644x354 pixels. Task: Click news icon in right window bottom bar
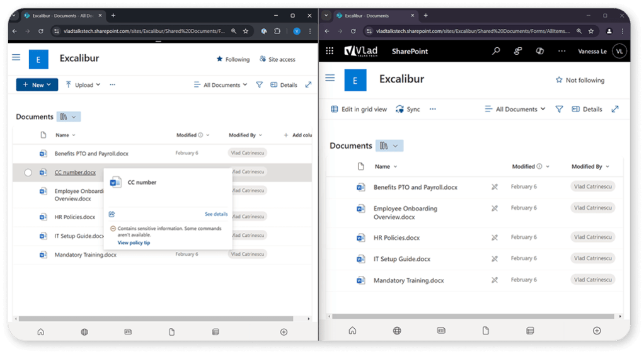tap(441, 331)
